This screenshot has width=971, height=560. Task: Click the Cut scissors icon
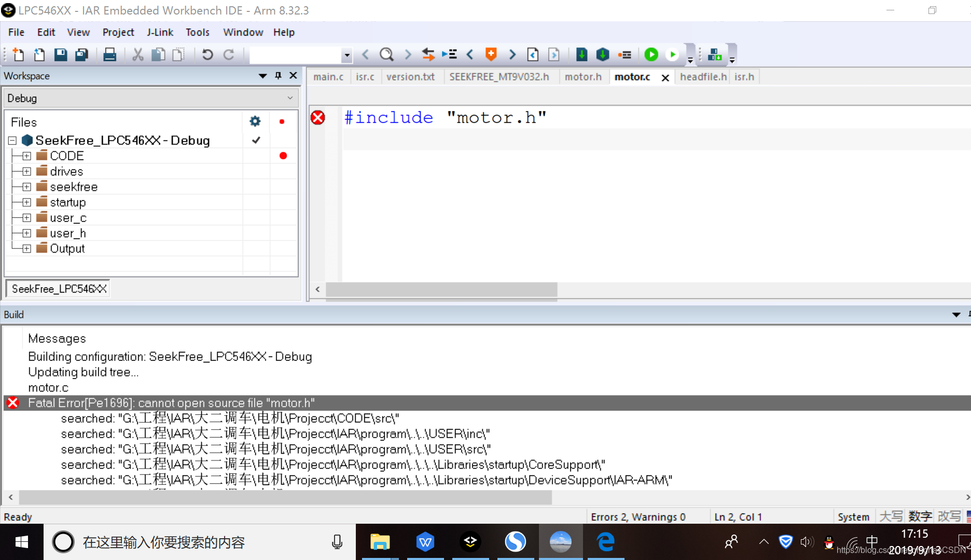[x=137, y=54]
